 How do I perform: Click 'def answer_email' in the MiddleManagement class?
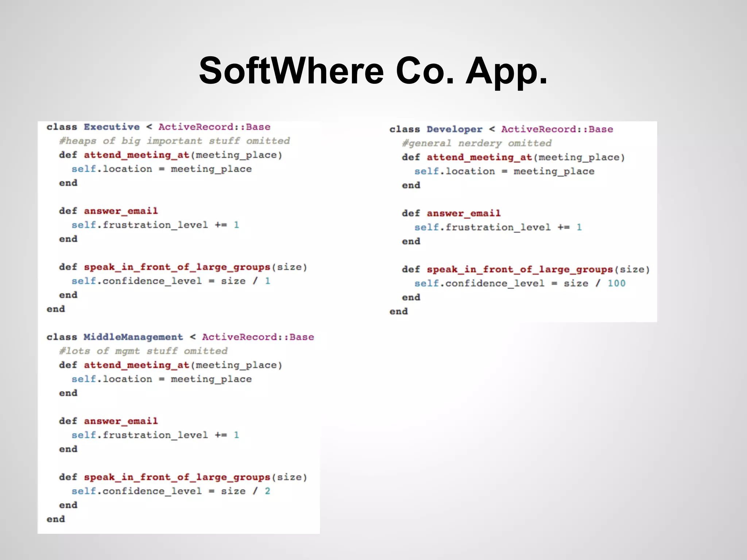[109, 421]
